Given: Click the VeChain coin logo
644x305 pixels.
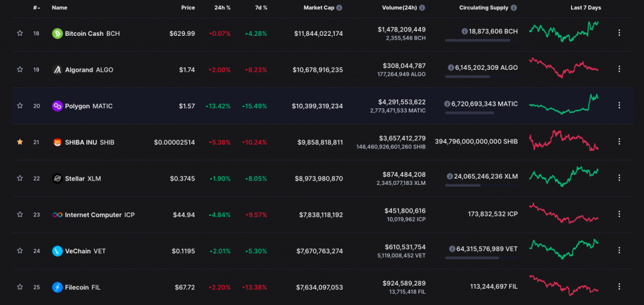Looking at the screenshot, I should tap(57, 251).
